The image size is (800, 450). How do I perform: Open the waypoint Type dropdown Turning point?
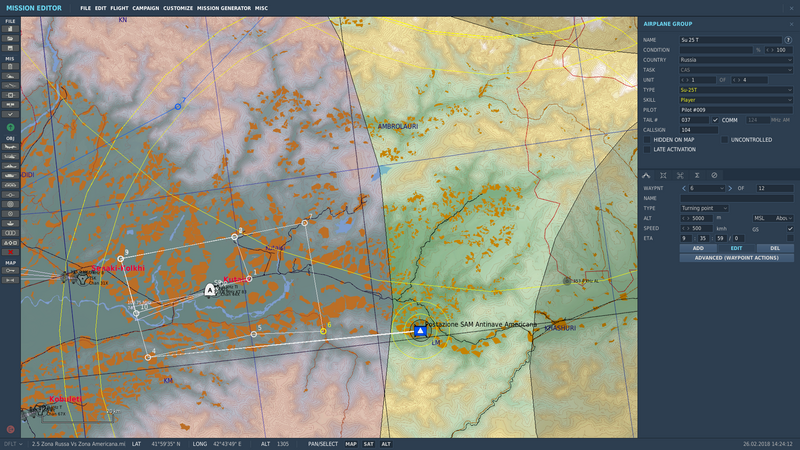735,207
